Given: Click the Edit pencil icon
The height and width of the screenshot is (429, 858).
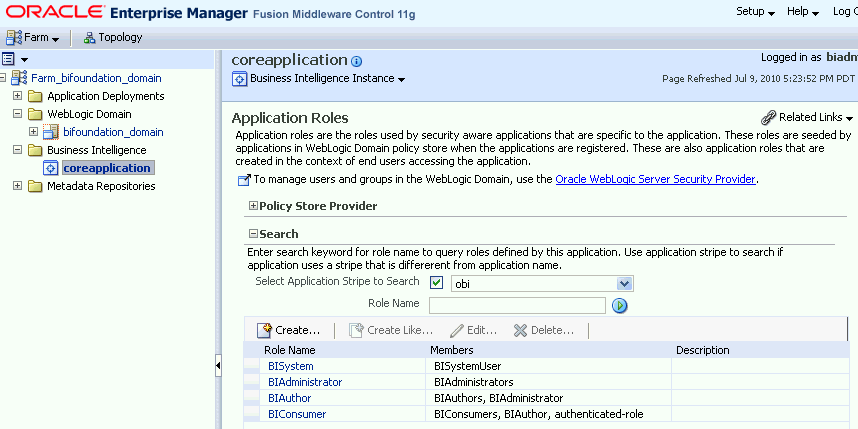Looking at the screenshot, I should click(457, 331).
